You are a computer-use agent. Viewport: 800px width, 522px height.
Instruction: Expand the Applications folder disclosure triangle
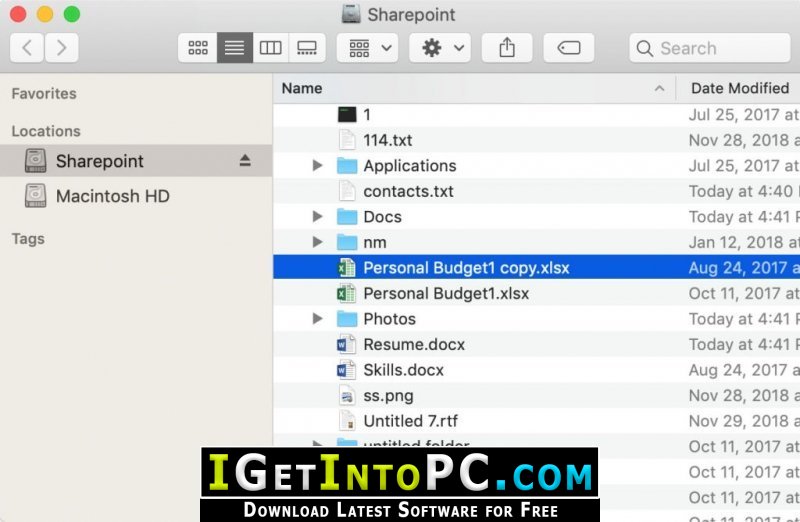(x=317, y=165)
